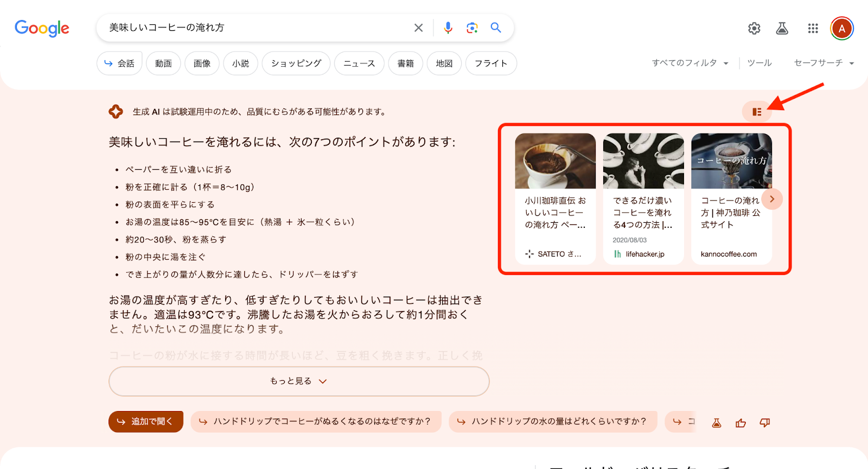Click bullet お湯の温度は85〜95℃
The width and height of the screenshot is (868, 469).
[240, 222]
